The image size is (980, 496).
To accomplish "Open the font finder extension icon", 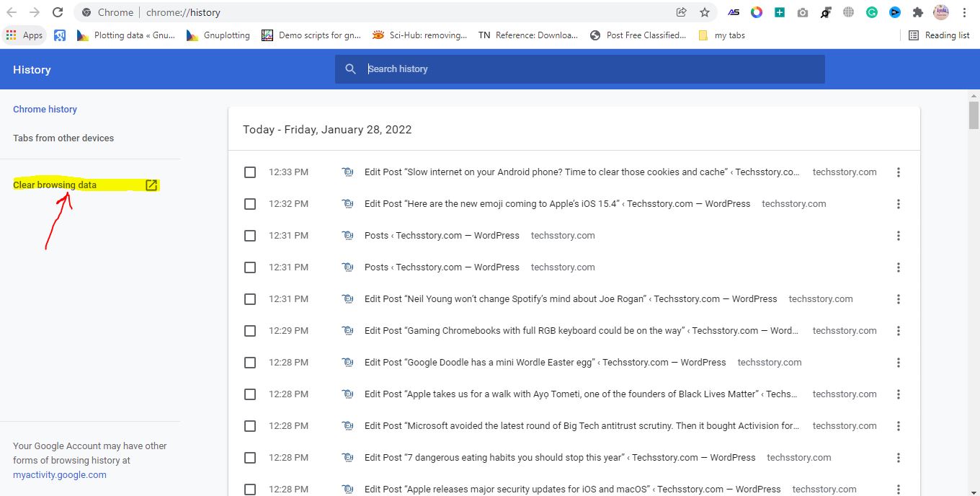I will (826, 12).
